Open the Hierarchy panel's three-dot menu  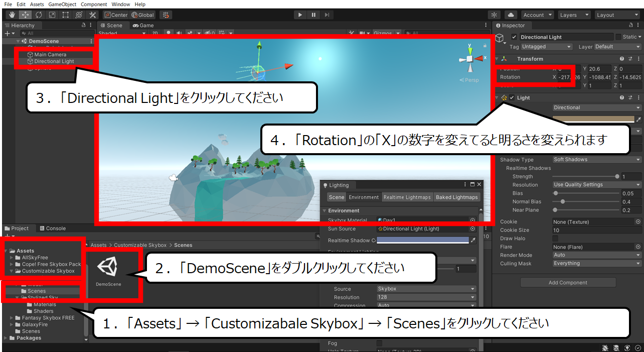point(91,25)
